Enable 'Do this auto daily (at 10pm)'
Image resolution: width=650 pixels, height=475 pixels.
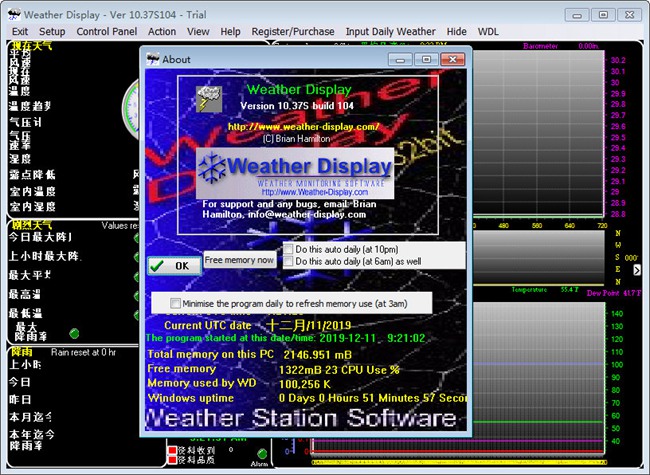289,249
